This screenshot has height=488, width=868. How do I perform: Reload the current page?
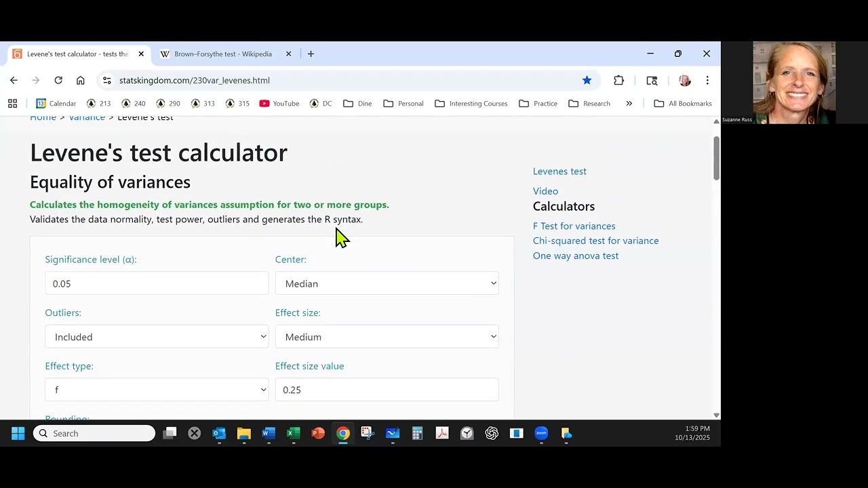point(58,80)
